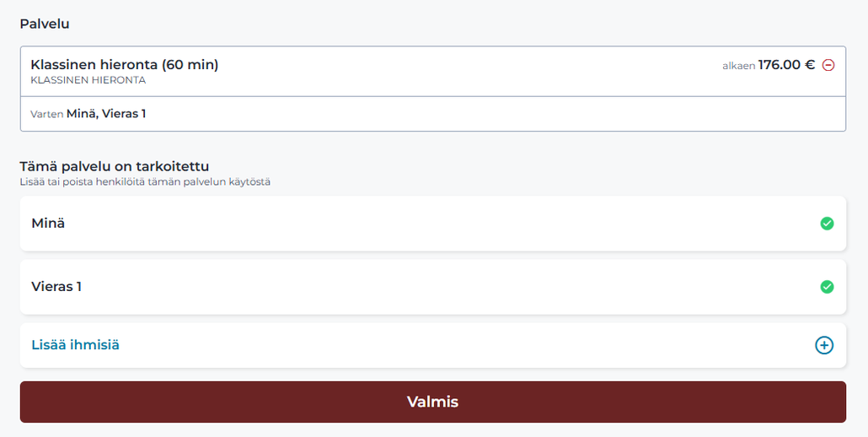Viewport: 868px width, 437px height.
Task: Remove Klassinen hieronta with red minus icon
Action: tap(828, 65)
